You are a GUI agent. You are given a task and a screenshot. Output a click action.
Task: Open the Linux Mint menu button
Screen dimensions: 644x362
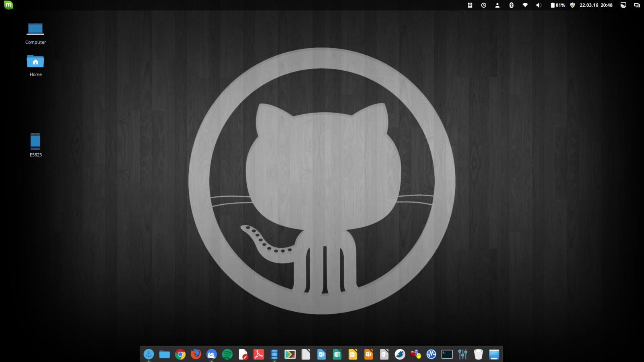8,5
